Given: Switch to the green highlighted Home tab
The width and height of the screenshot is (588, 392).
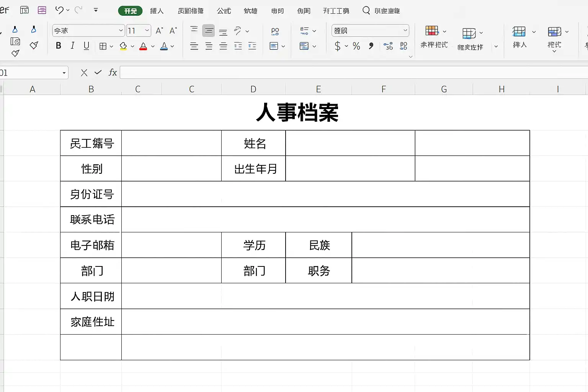Looking at the screenshot, I should [130, 11].
